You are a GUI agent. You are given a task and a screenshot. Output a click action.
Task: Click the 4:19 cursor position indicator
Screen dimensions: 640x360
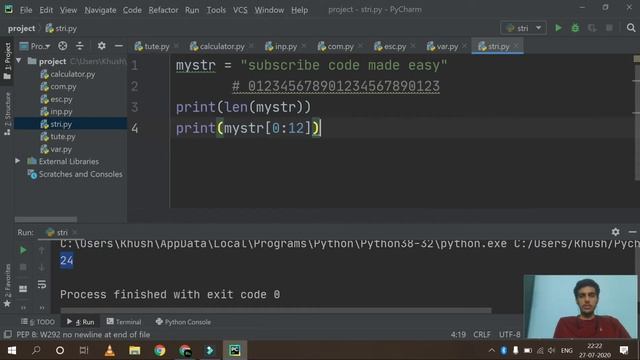[458, 334]
